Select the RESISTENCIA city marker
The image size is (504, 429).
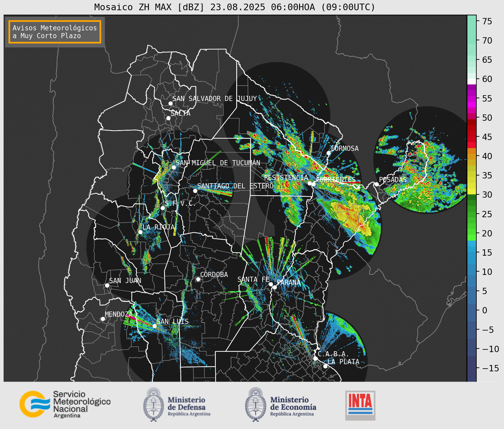click(x=310, y=183)
